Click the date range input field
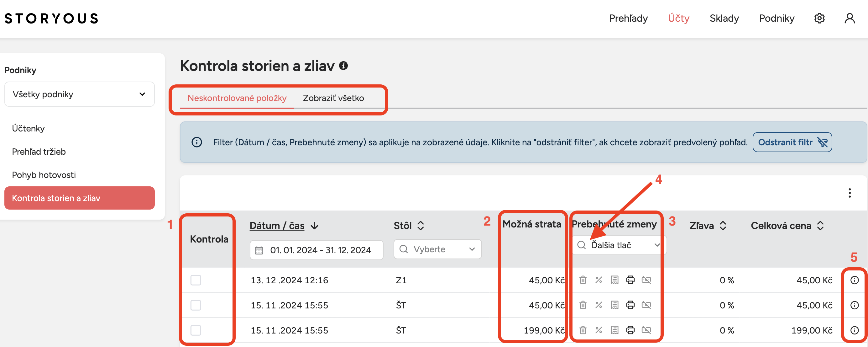This screenshot has width=868, height=347. pos(316,250)
